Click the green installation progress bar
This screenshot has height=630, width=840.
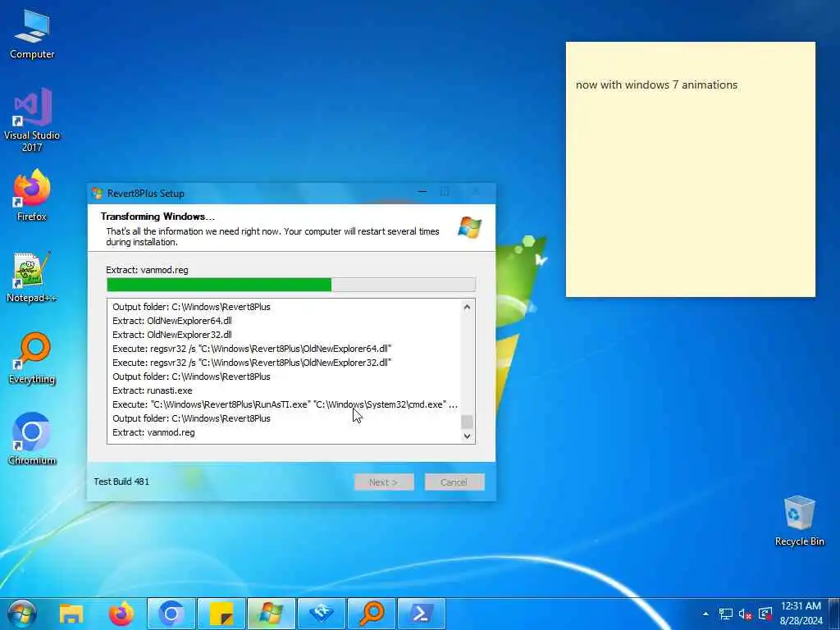point(291,285)
